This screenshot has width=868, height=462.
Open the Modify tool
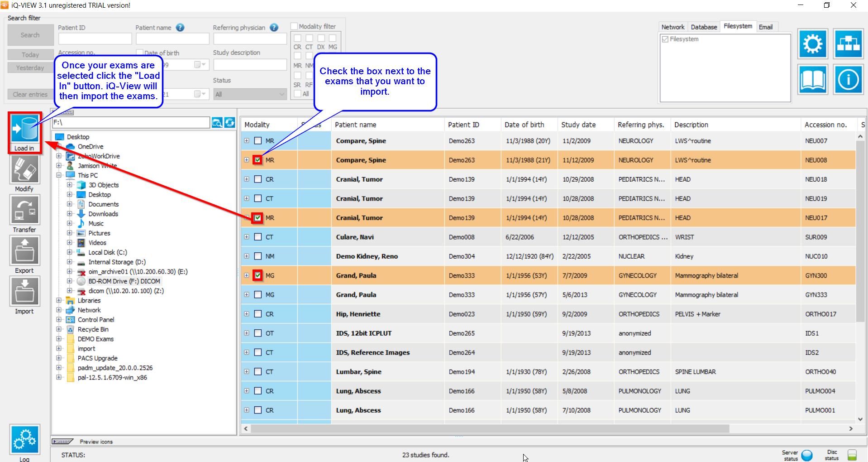(25, 169)
